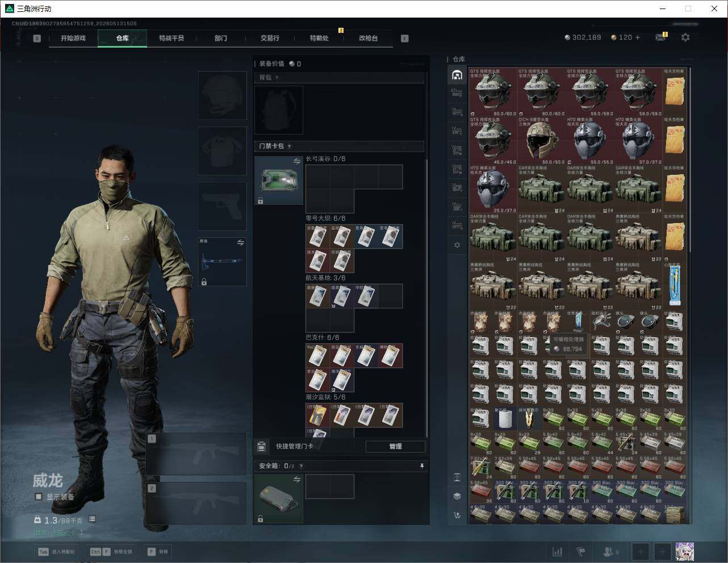
Task: Click the second empty primary weapon slot
Action: 196,503
